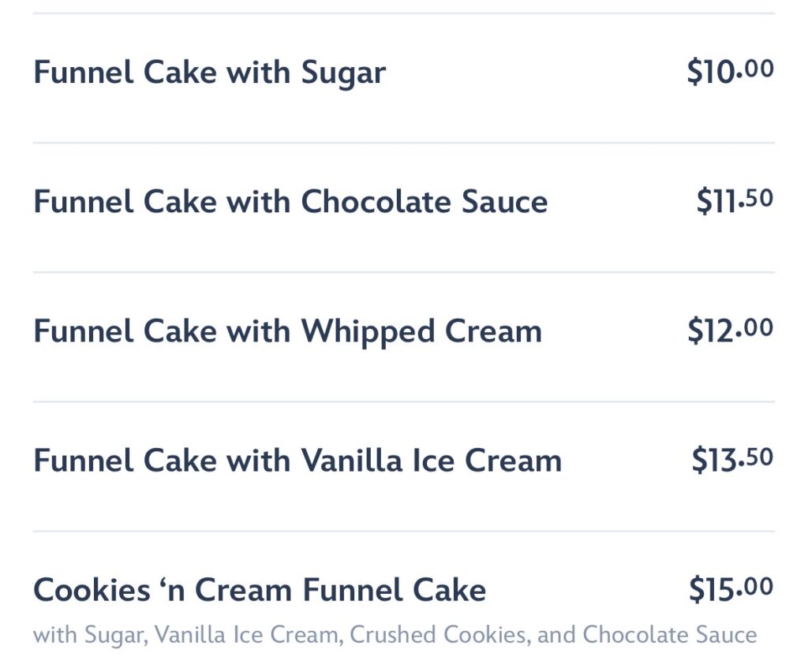Click the $13.50 price
808x672 pixels.
coord(732,459)
